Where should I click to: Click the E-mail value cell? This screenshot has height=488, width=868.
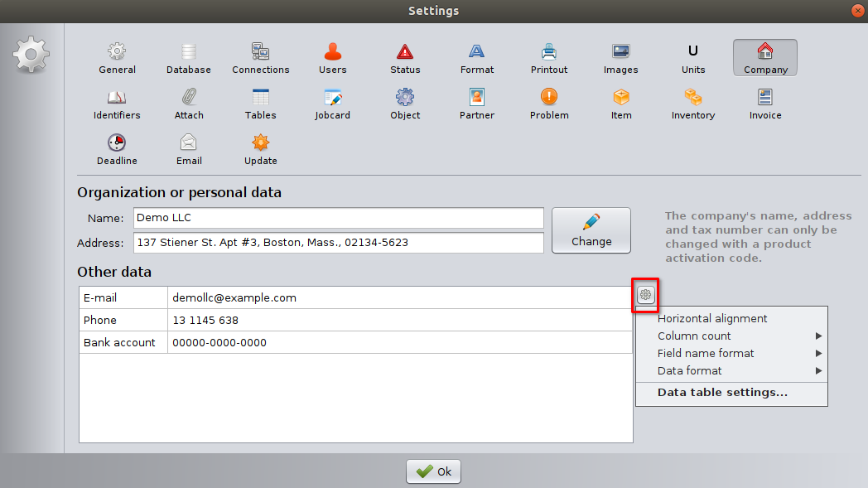point(399,297)
